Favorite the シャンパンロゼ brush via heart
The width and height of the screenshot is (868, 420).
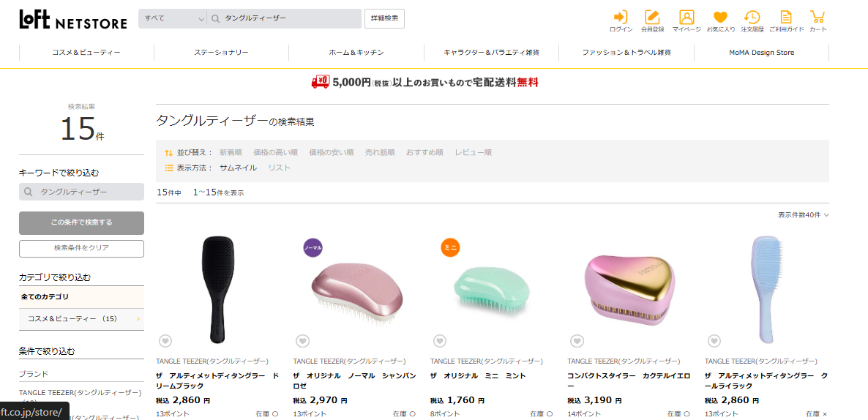point(302,341)
